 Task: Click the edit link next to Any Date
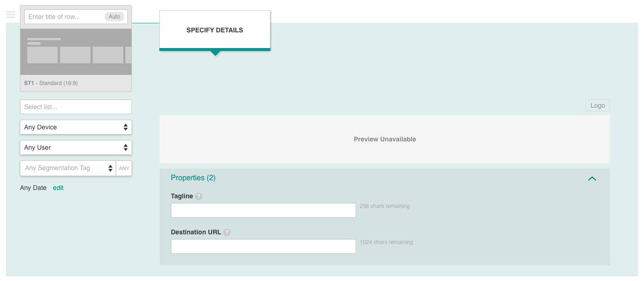coord(58,188)
